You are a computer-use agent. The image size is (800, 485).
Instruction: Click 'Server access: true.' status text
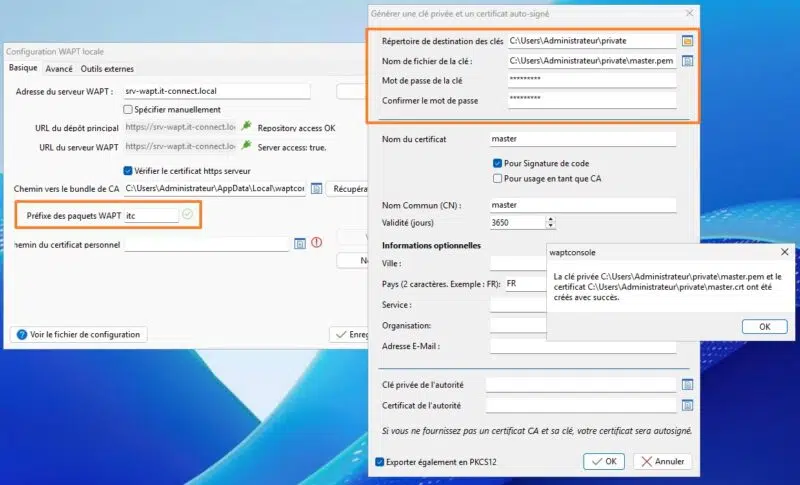292,147
